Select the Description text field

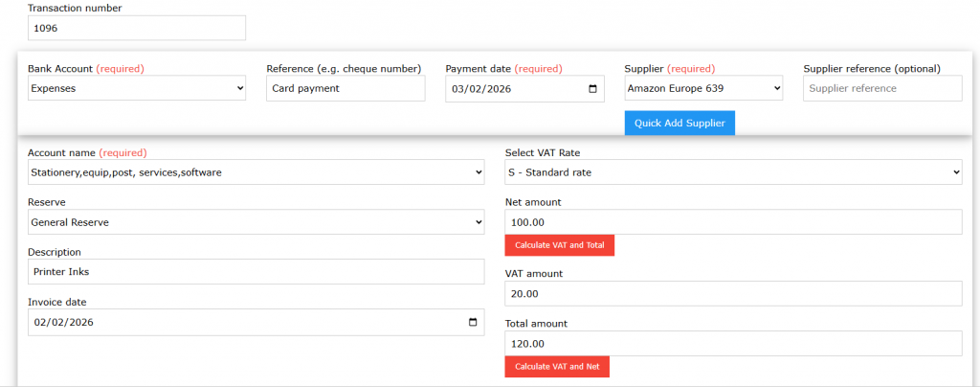point(256,272)
